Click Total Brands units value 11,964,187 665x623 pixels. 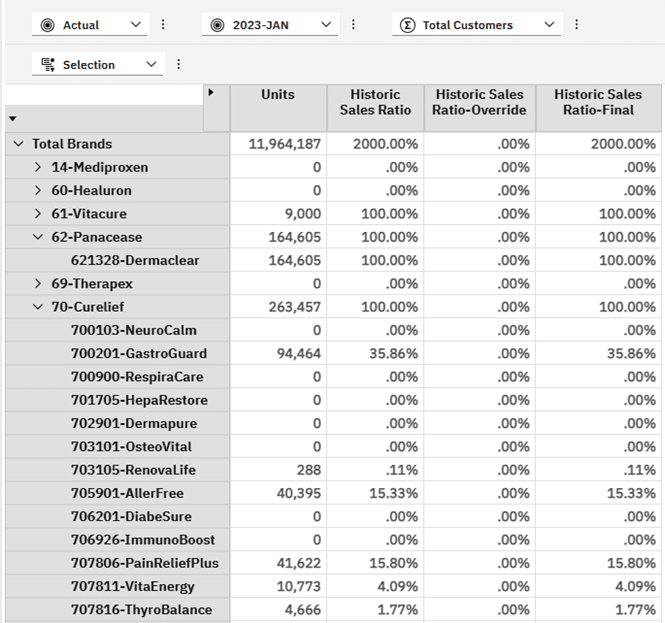coord(278,144)
